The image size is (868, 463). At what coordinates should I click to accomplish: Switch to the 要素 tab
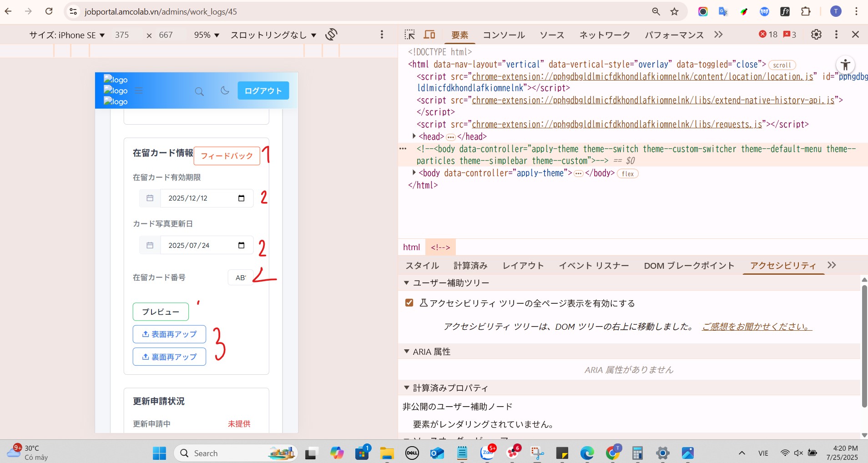tap(459, 35)
